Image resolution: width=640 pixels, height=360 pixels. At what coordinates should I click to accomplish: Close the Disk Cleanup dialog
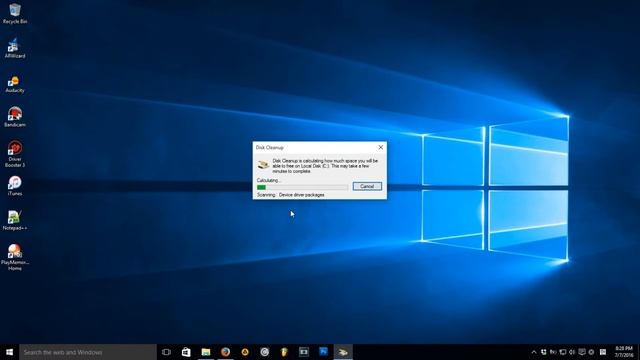[380, 147]
